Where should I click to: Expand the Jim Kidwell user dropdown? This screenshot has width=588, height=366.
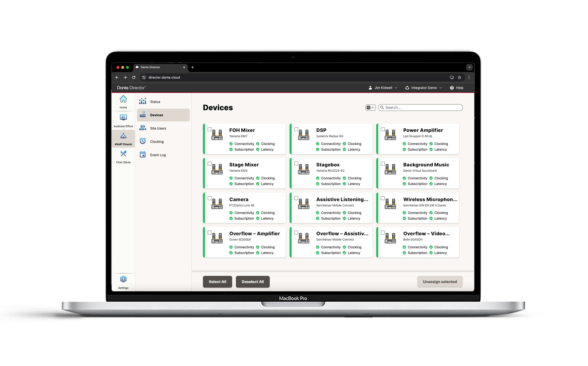pos(383,88)
